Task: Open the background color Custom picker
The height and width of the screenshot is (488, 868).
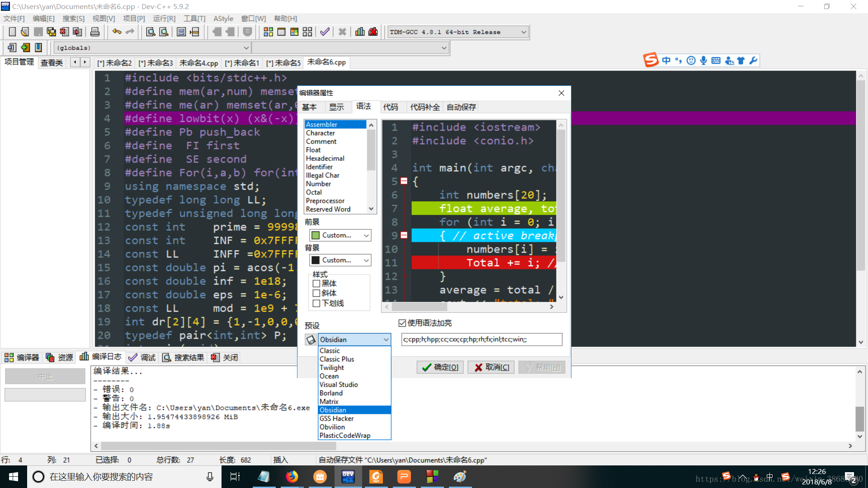Action: click(x=340, y=260)
